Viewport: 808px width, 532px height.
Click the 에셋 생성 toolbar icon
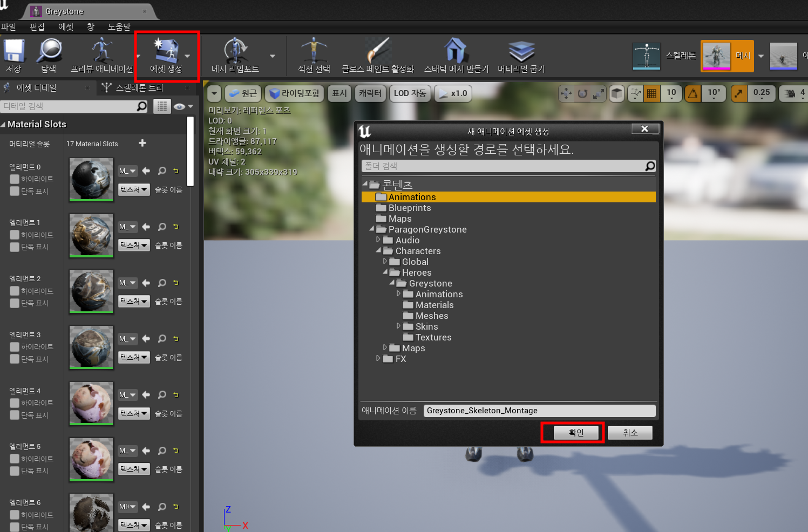pos(166,51)
